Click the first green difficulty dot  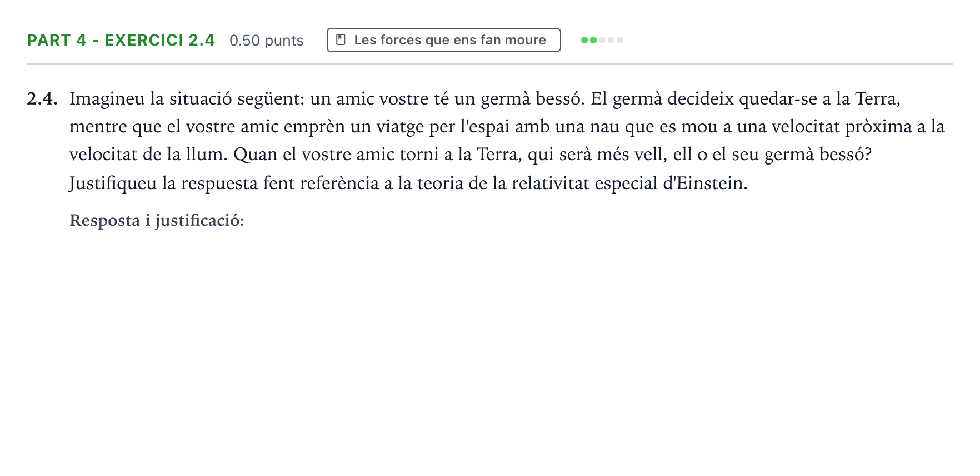[584, 40]
